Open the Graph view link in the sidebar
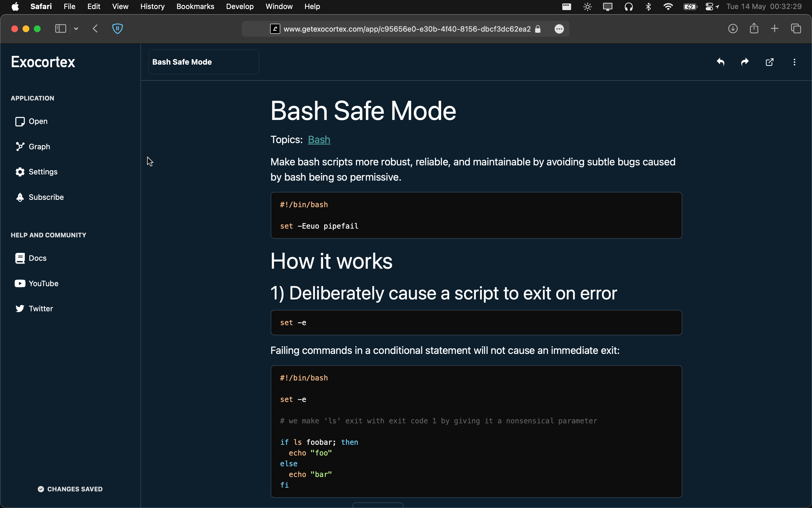Image resolution: width=812 pixels, height=508 pixels. (39, 146)
